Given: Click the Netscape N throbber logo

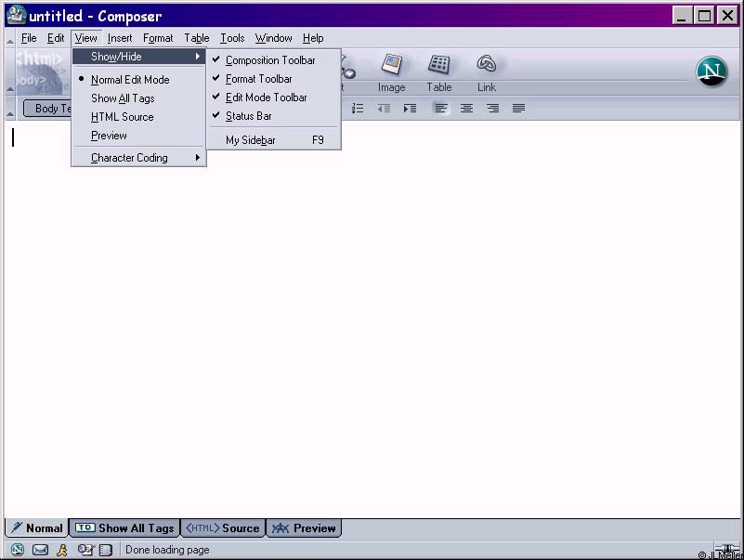Looking at the screenshot, I should click(x=711, y=72).
